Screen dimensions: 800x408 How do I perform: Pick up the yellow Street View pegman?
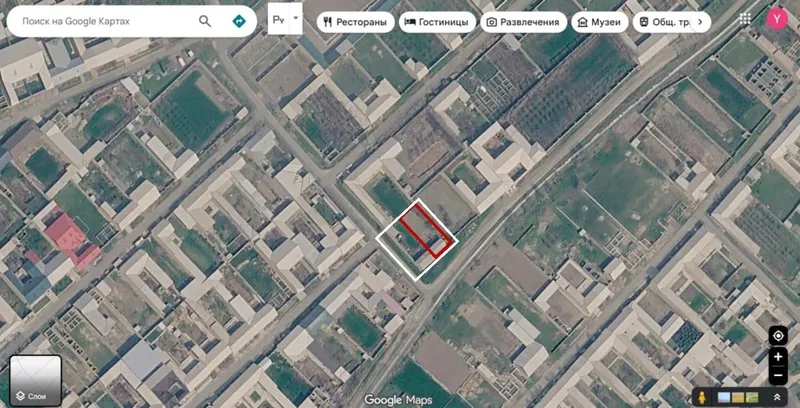point(703,397)
